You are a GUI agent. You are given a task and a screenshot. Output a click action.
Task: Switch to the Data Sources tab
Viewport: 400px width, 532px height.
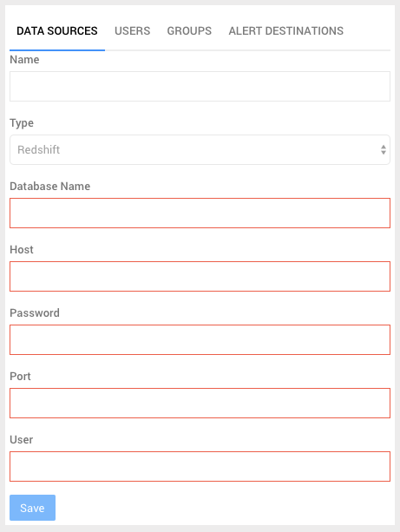57,31
